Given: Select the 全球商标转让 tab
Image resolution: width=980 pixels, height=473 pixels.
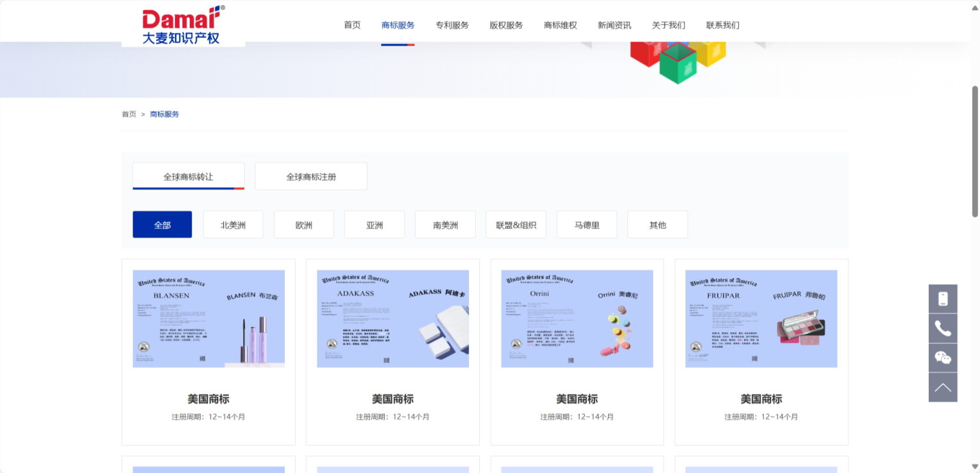Looking at the screenshot, I should (x=188, y=176).
